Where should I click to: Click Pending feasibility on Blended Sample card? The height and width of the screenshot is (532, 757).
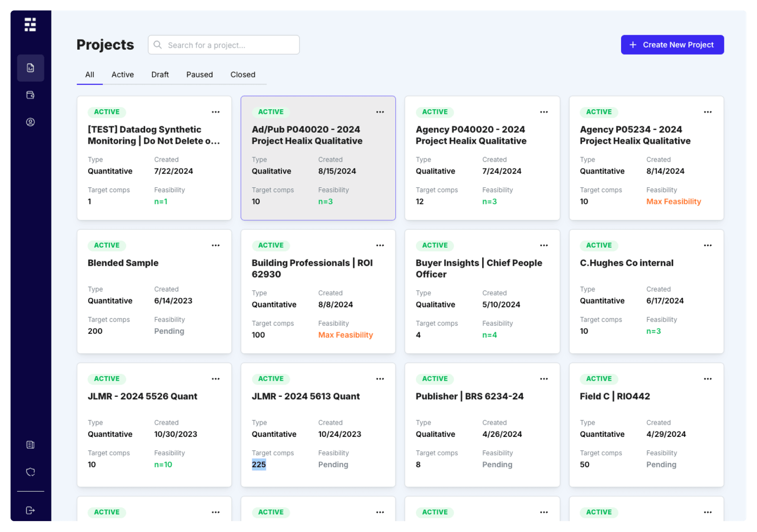click(169, 331)
